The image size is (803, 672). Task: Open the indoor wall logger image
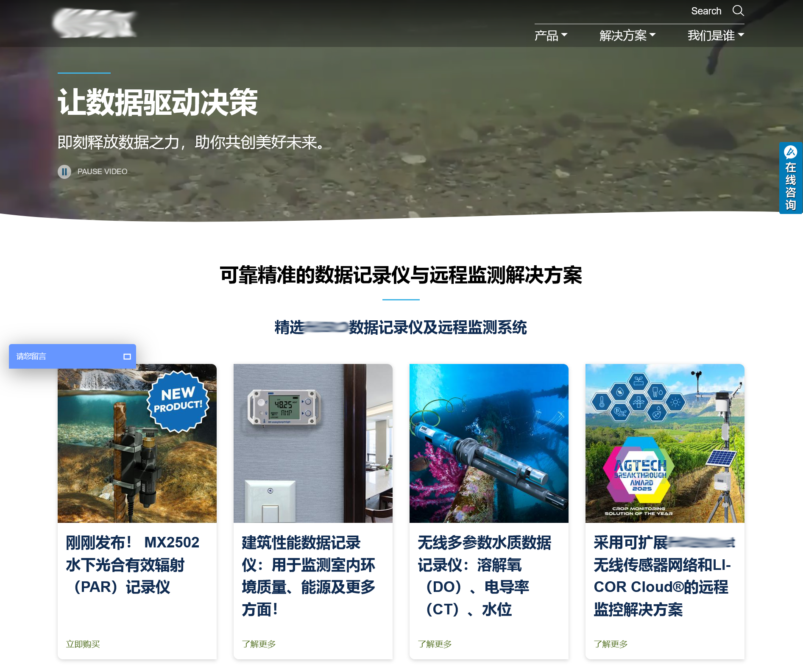(313, 443)
